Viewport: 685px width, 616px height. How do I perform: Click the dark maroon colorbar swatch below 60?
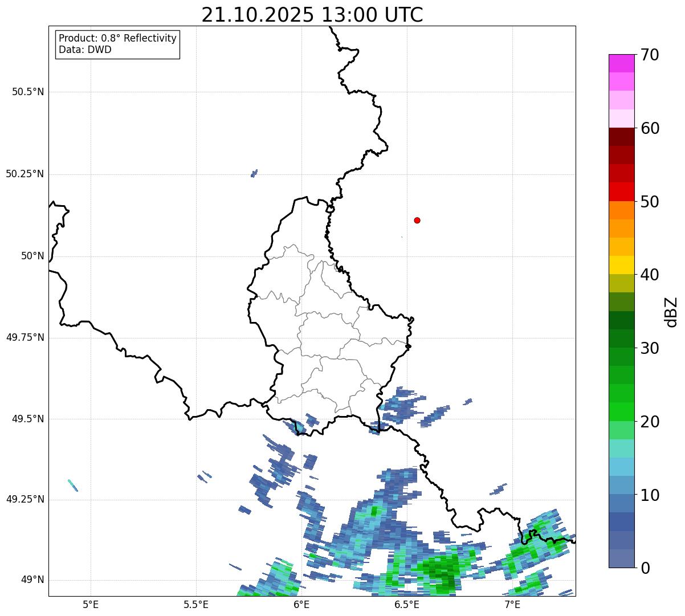coord(621,137)
